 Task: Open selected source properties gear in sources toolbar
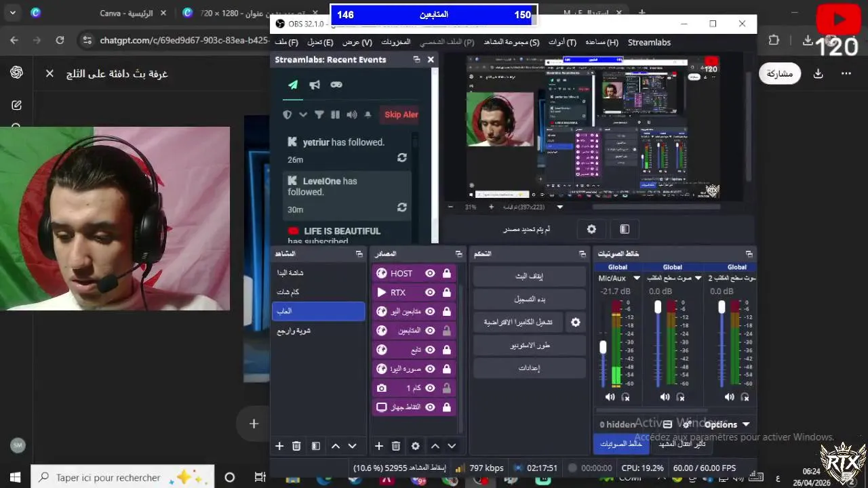416,446
